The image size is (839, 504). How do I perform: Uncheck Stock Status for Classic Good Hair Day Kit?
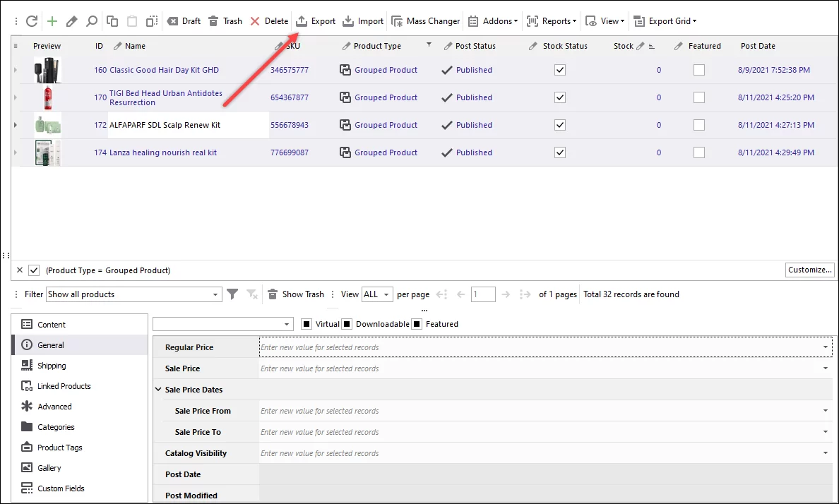point(560,70)
